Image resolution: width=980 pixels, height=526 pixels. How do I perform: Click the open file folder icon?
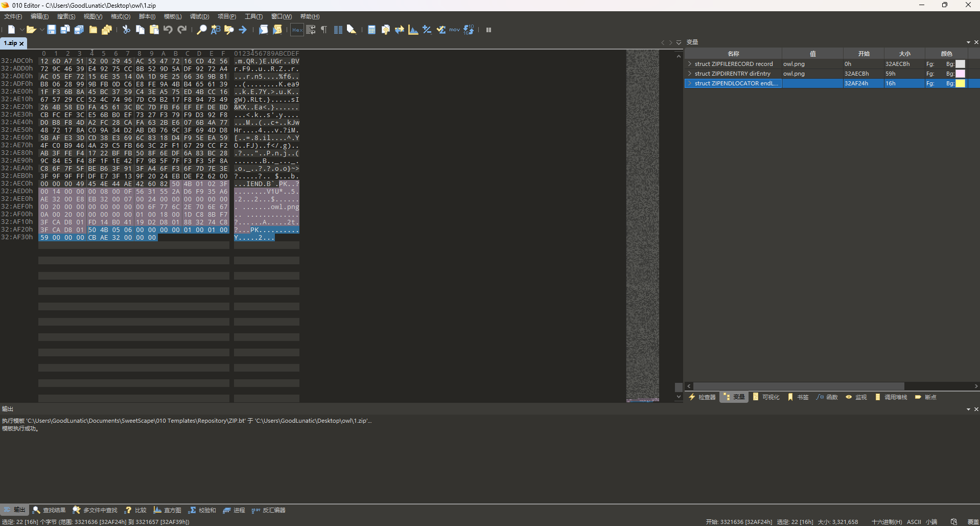pos(31,30)
